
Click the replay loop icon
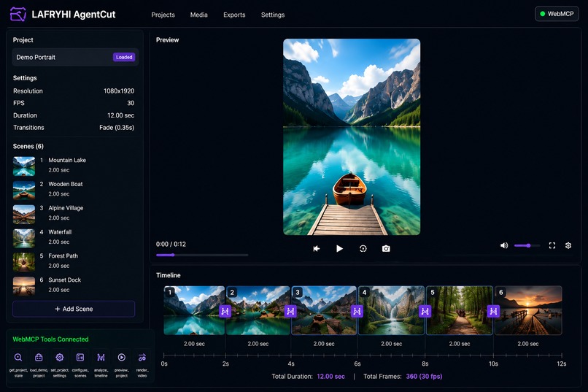tap(363, 248)
